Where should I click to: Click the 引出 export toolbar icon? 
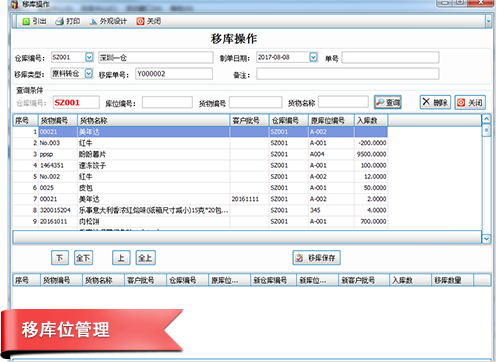coord(34,21)
